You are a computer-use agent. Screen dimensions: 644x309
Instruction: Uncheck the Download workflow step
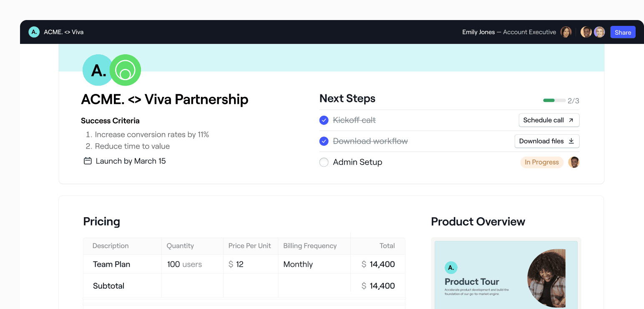tap(324, 141)
